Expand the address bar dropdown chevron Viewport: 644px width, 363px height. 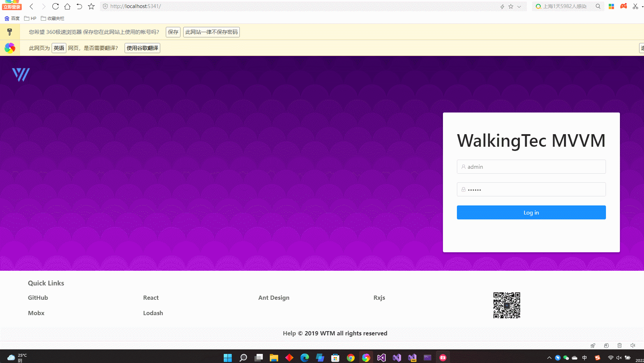[x=519, y=6]
